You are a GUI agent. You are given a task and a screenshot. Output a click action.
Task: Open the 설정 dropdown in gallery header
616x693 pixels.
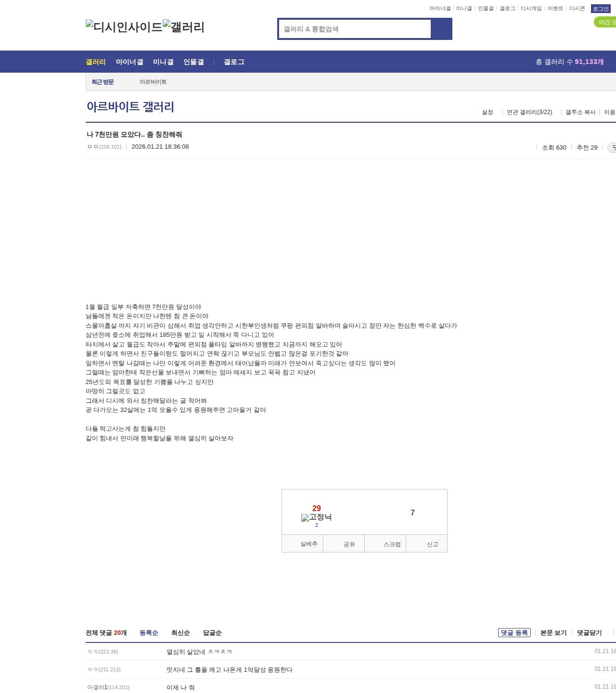[x=487, y=112]
